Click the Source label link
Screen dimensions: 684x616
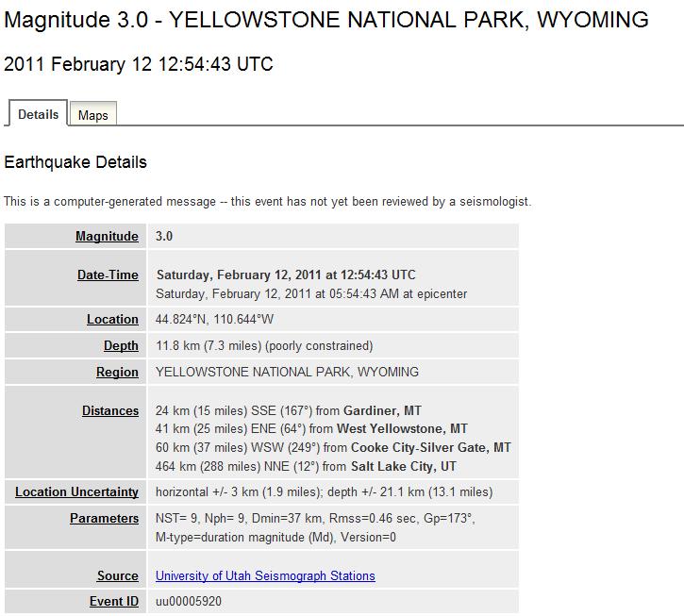coord(117,576)
